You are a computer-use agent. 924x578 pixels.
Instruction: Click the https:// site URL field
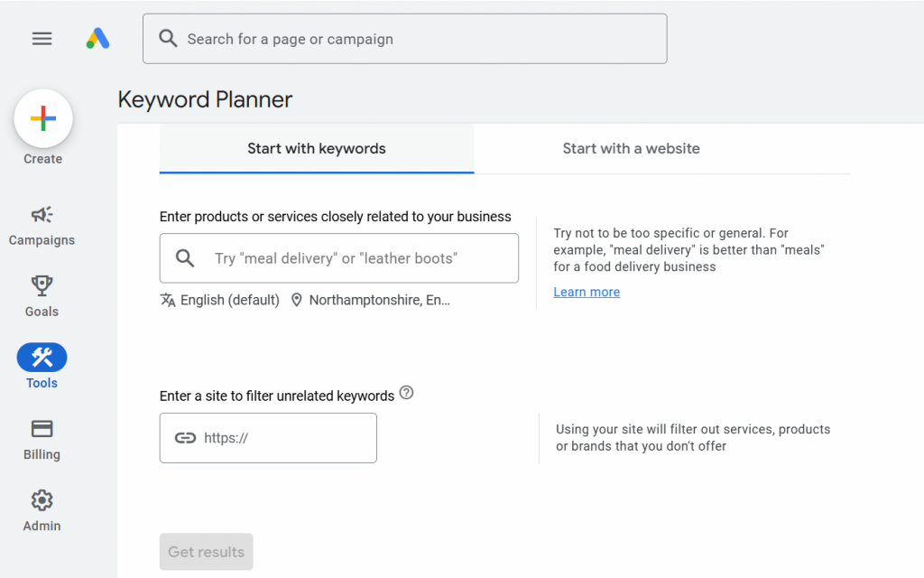pos(284,438)
